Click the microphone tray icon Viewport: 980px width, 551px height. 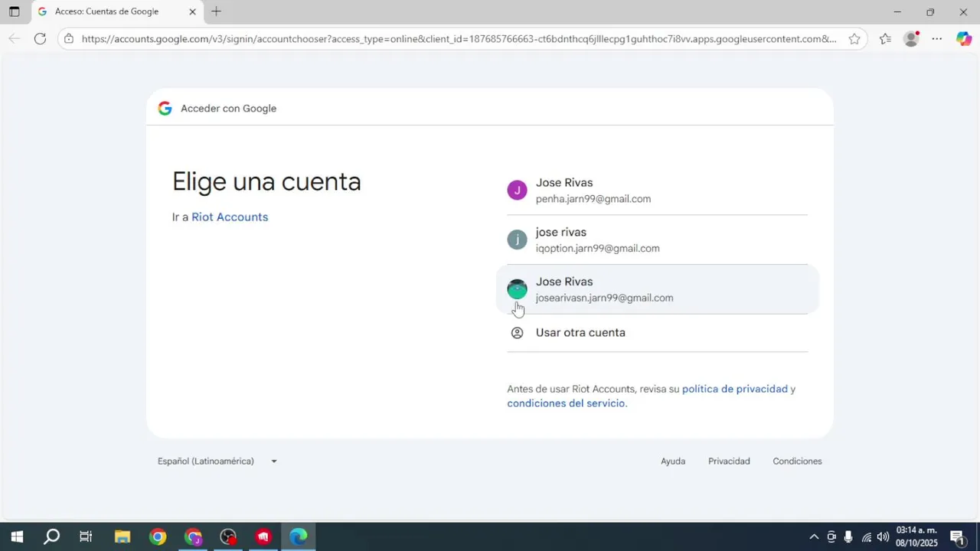(x=848, y=537)
